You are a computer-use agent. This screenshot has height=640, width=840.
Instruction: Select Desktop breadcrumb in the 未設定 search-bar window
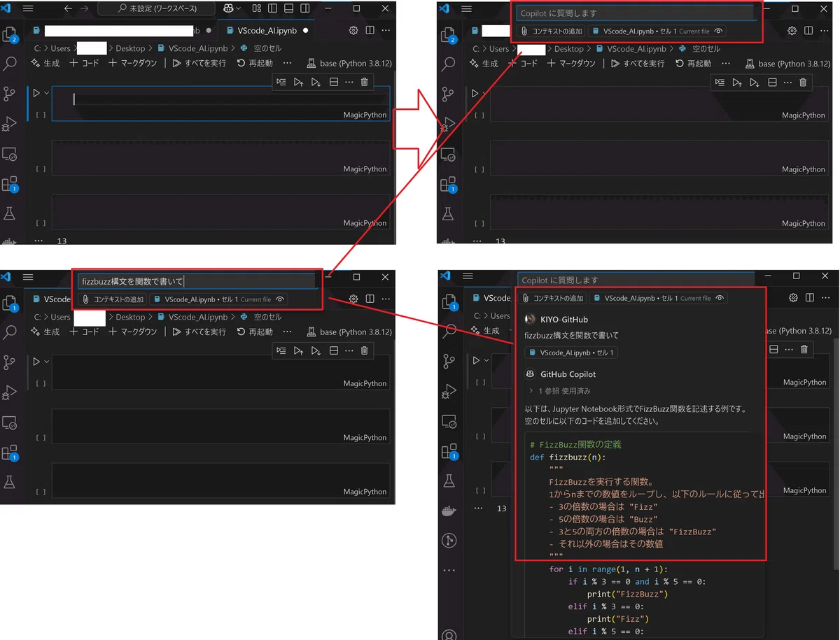[130, 48]
